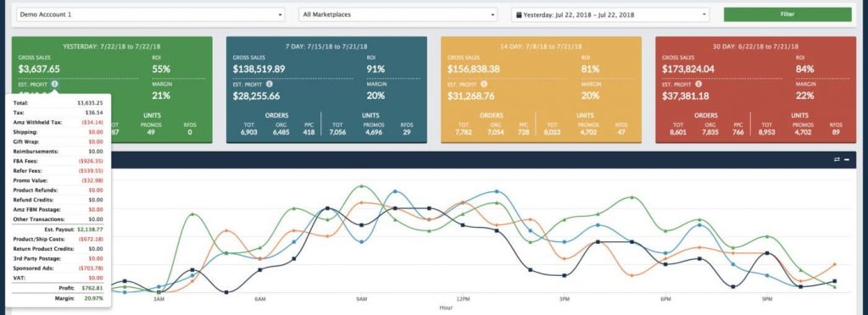Click the green Filter button
Viewport: 868px width, 315px height.
pyautogui.click(x=787, y=14)
